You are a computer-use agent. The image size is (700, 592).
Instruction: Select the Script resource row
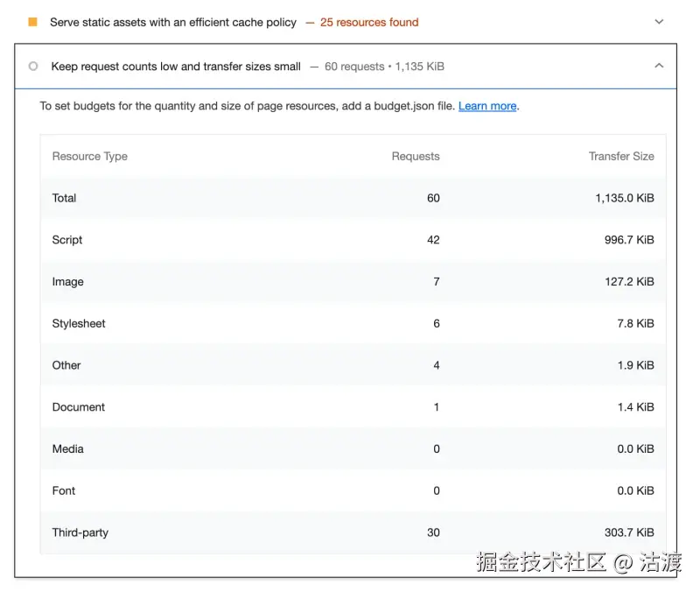[x=67, y=240]
